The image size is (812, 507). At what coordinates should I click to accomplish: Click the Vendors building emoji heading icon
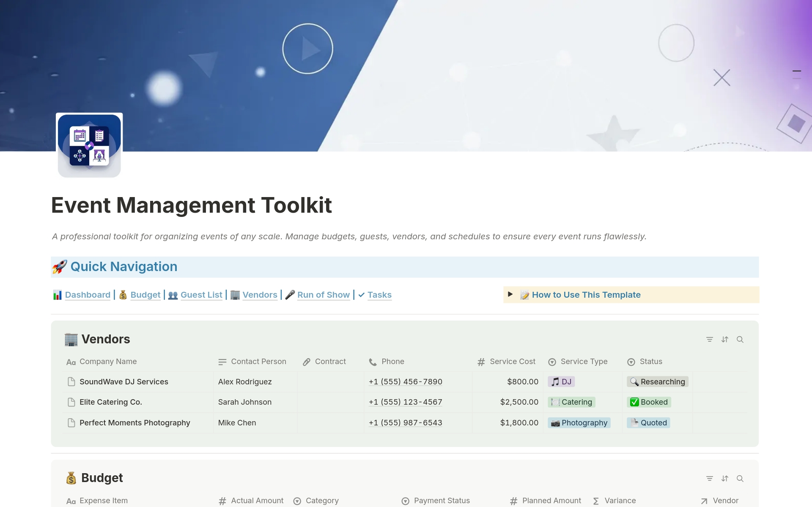(x=71, y=340)
